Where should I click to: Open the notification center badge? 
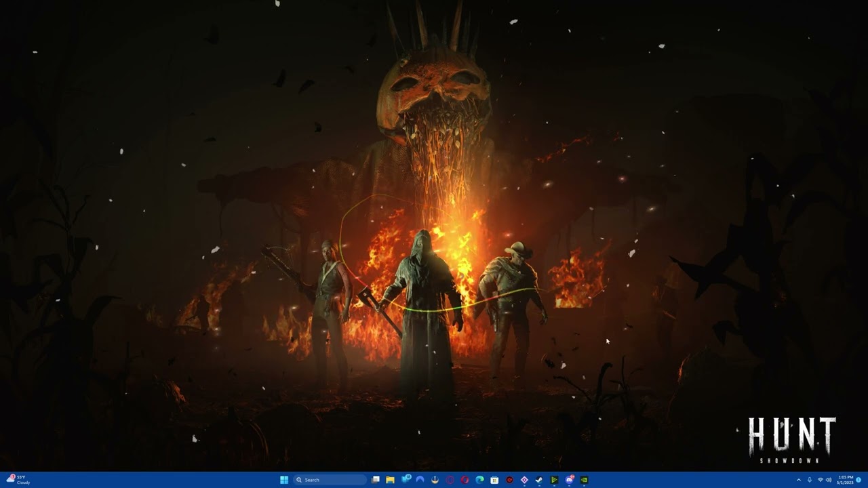859,480
